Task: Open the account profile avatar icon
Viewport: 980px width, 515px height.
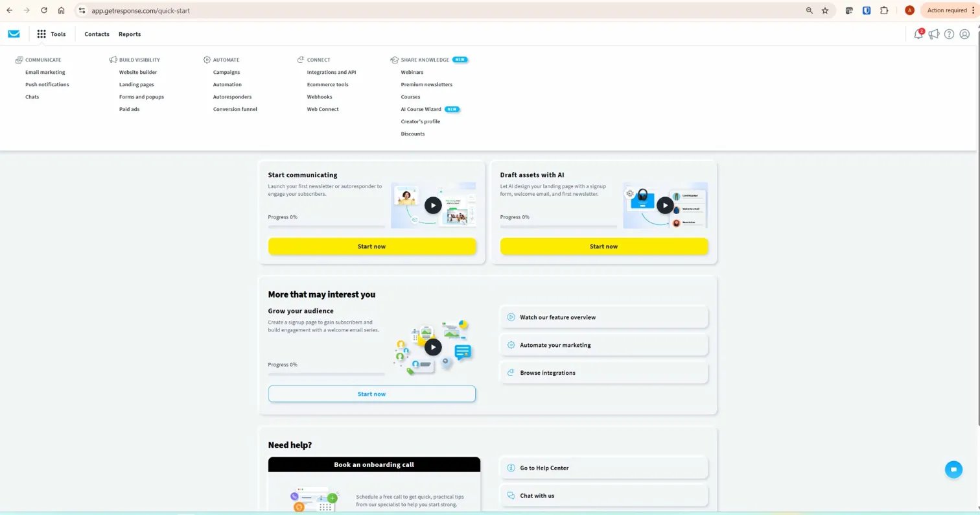Action: point(964,34)
